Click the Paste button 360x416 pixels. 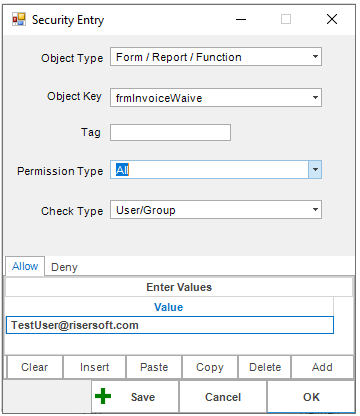[154, 367]
